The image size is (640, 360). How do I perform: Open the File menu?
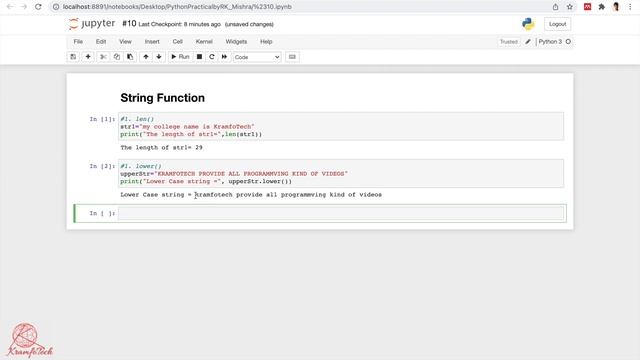pyautogui.click(x=78, y=42)
